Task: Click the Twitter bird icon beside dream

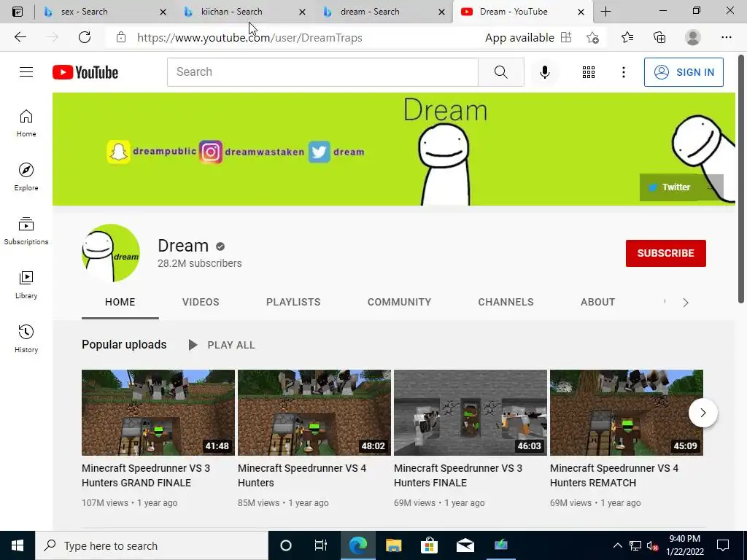Action: (x=320, y=152)
